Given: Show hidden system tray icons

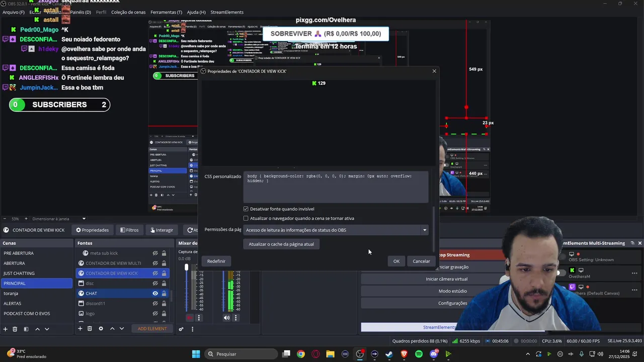Looking at the screenshot, I should coord(528,354).
